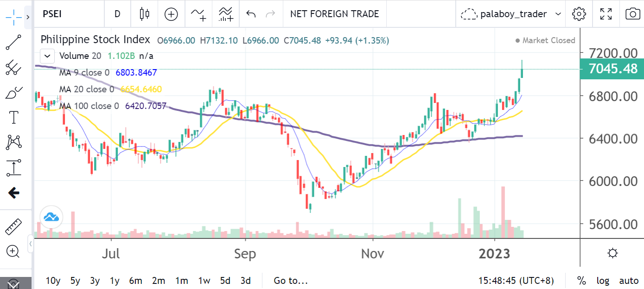Select the Brush drawing tool
The image size is (644, 289).
(13, 93)
